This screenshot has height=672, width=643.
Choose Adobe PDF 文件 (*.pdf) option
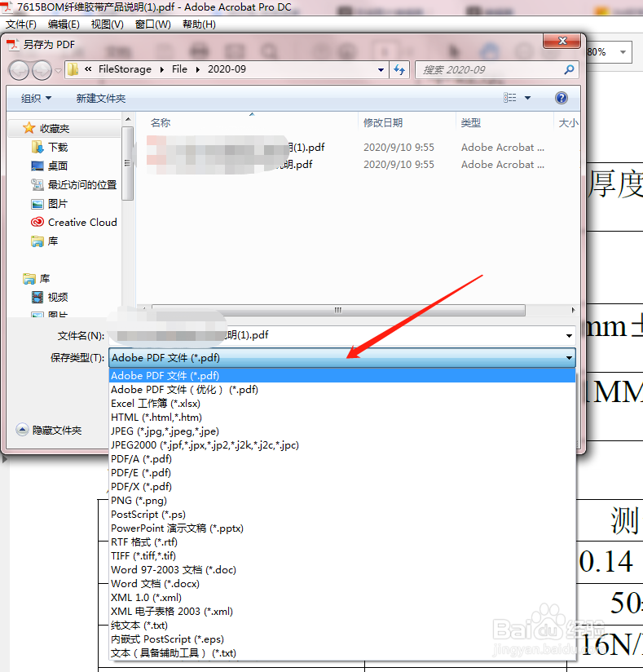(x=341, y=376)
